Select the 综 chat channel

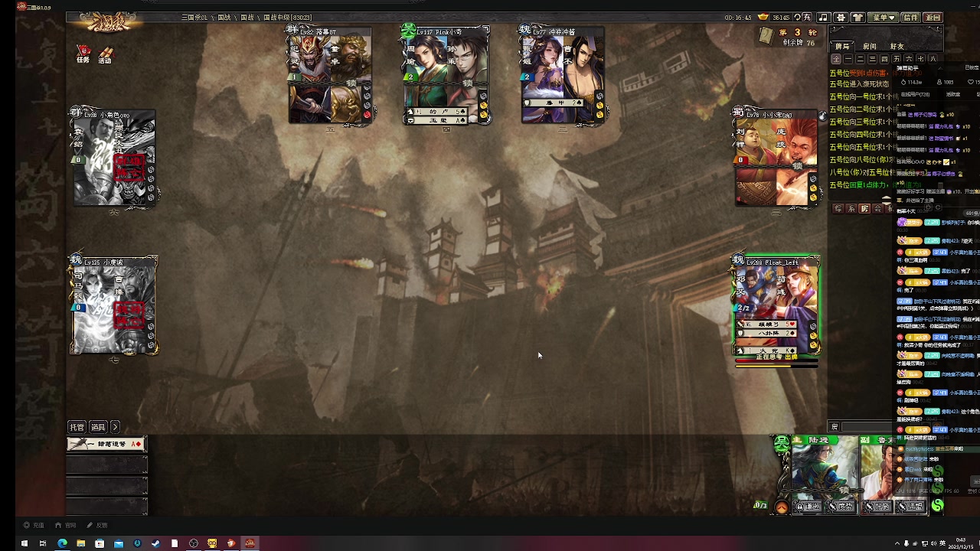tap(838, 208)
